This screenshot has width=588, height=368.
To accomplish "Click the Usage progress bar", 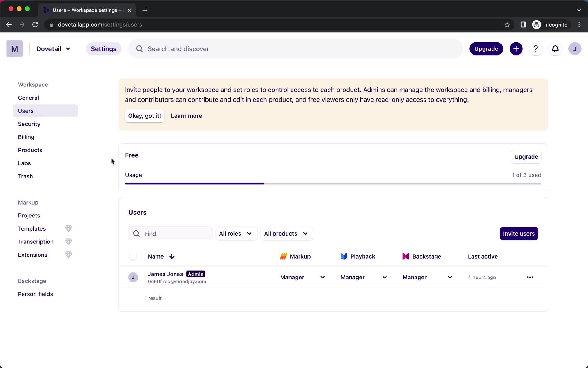I will click(x=333, y=183).
